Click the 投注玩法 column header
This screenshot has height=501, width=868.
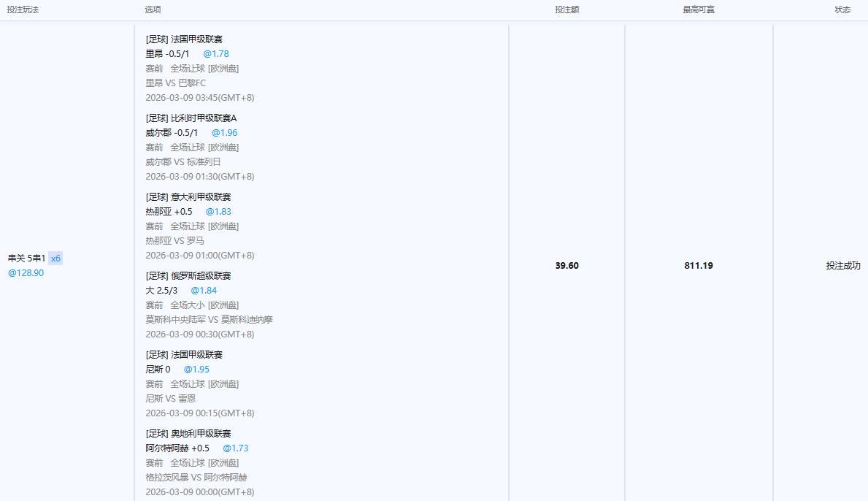tap(23, 10)
